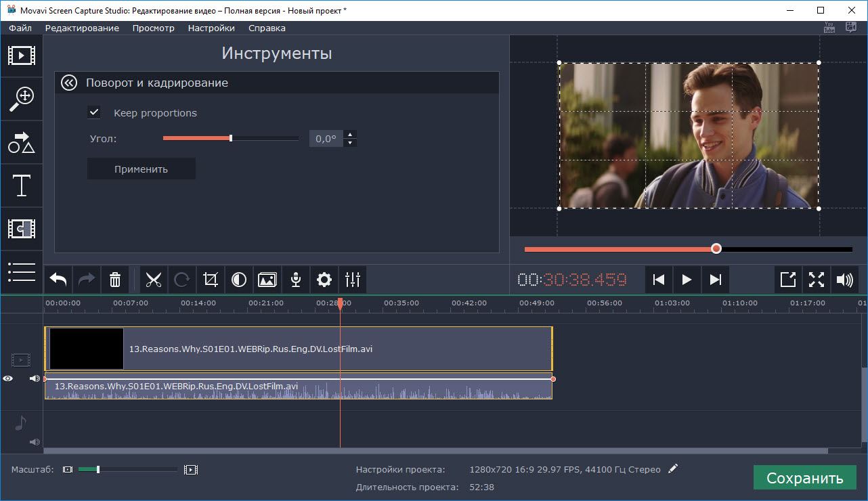Click the green Сохранить button
The image size is (868, 501).
point(804,478)
